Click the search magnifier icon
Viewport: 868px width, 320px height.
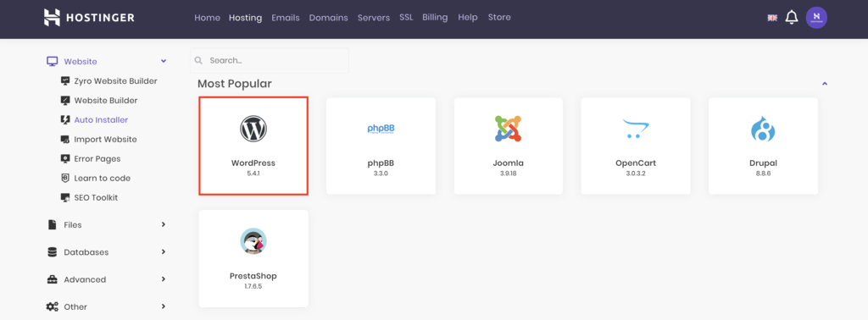point(198,60)
